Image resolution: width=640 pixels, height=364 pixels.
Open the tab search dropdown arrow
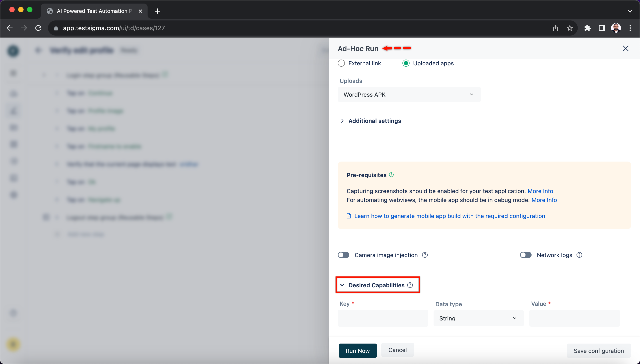[630, 11]
